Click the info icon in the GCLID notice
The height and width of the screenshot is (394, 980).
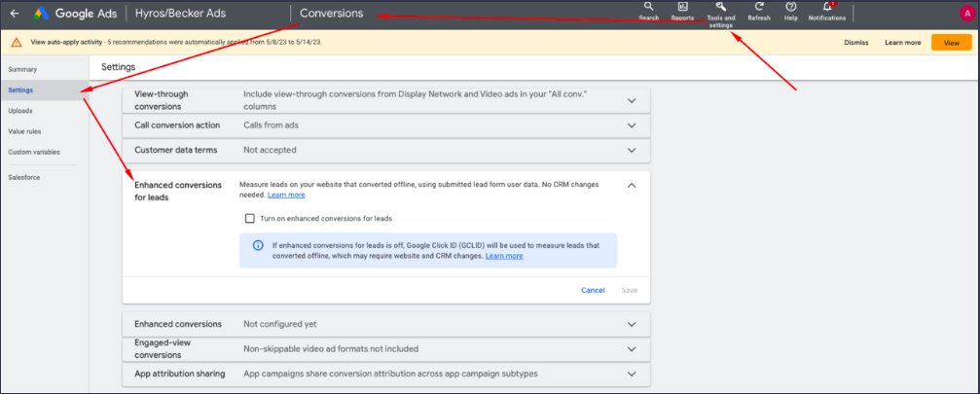pyautogui.click(x=258, y=245)
